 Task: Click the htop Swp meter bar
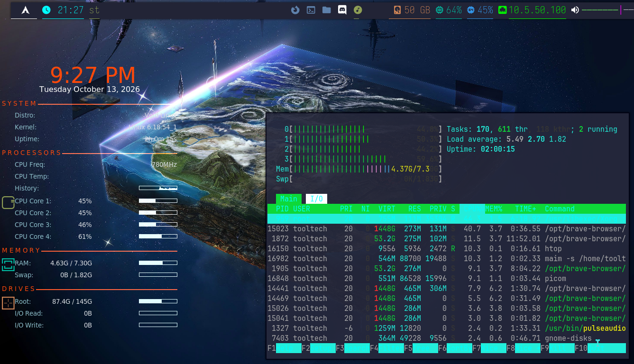[x=359, y=179]
